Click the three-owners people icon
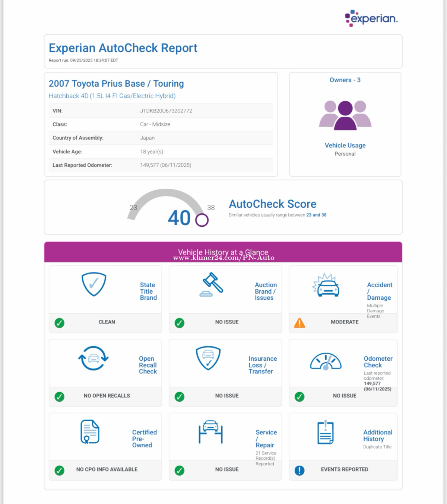Screen dimensions: 447x504 [345, 115]
